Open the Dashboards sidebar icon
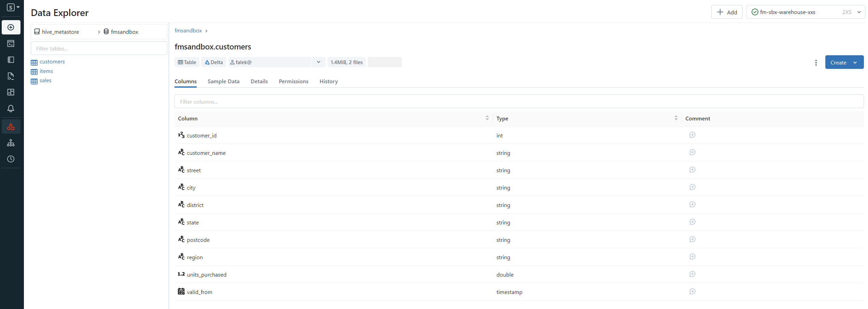 [x=11, y=92]
